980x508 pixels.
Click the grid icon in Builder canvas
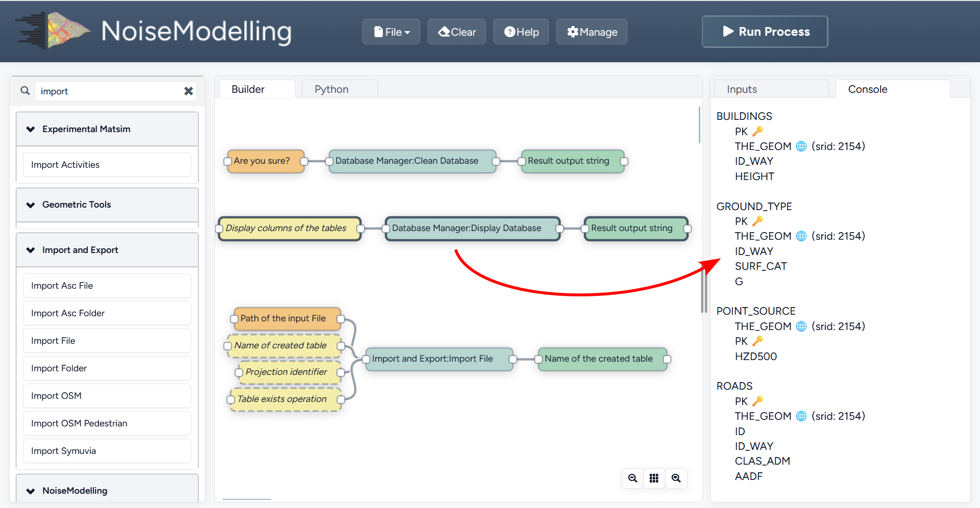pyautogui.click(x=654, y=478)
